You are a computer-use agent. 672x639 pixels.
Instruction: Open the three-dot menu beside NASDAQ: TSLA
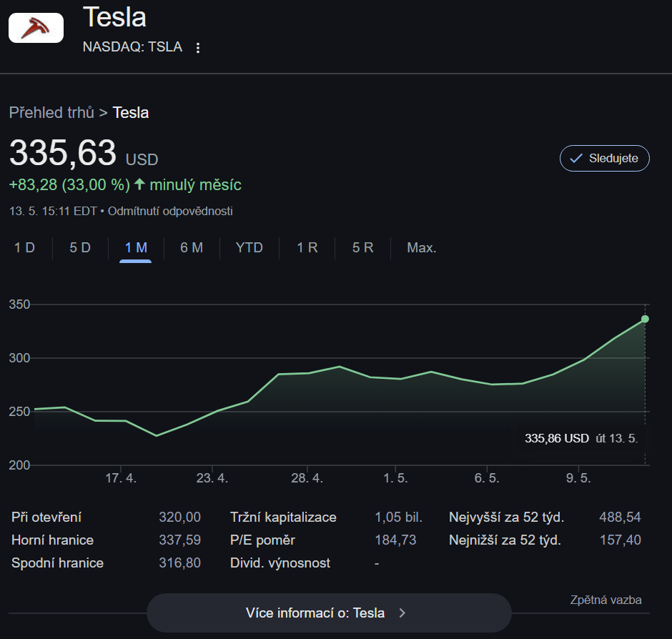coord(197,48)
